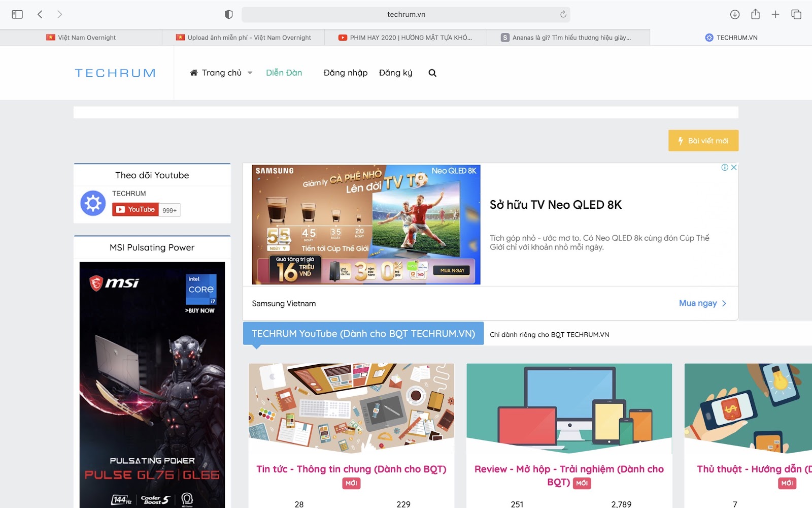Open Tin tức - Thông tin chung forum
This screenshot has height=508, width=812.
(351, 469)
